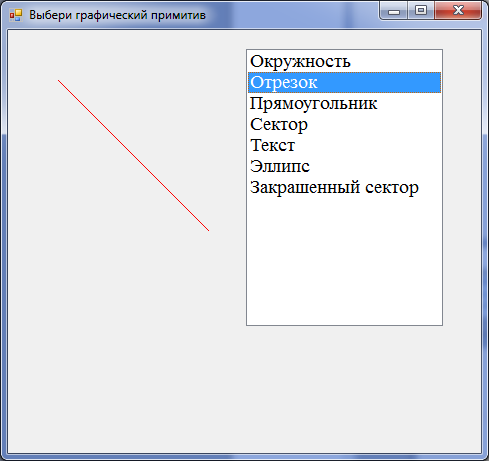The image size is (489, 461).
Task: Select Текст in the primitives list
Action: click(x=344, y=145)
